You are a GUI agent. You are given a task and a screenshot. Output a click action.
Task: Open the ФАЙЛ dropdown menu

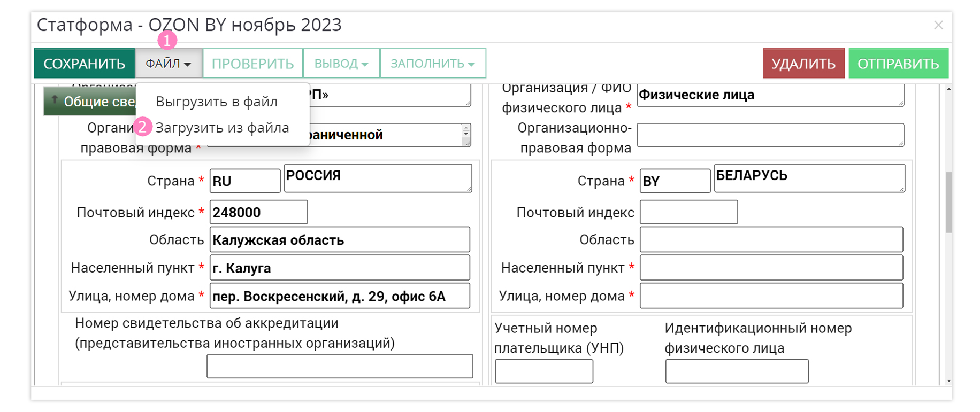(169, 64)
